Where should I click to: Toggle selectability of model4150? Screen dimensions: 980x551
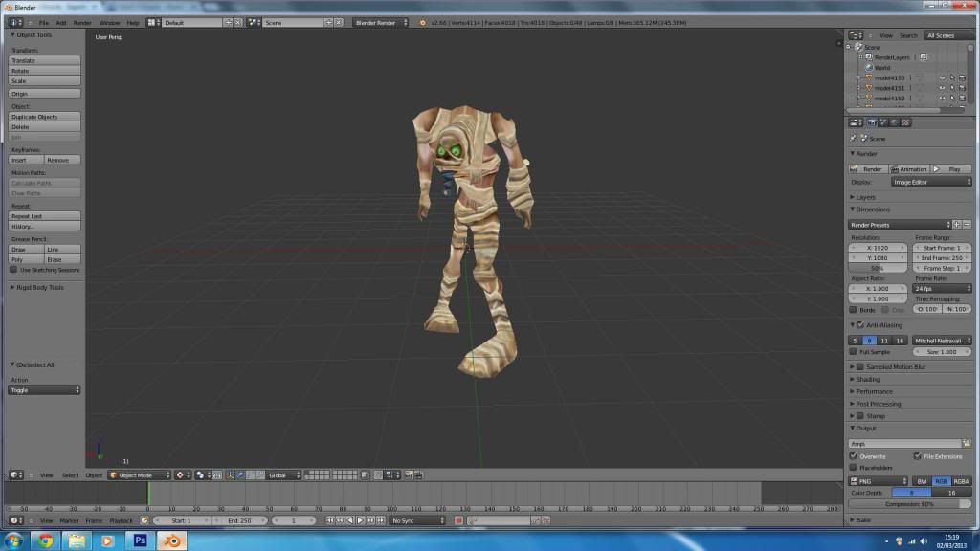(x=952, y=78)
